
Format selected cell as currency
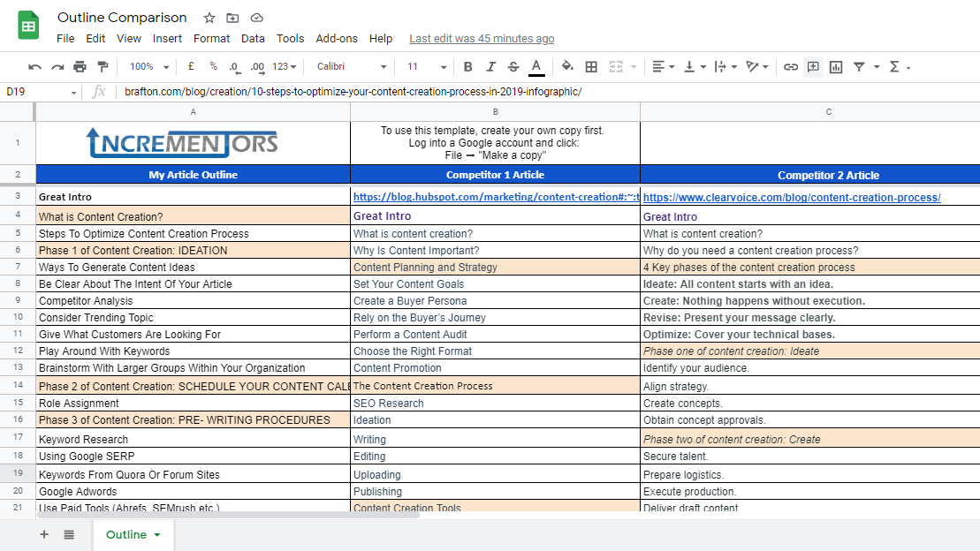pos(190,66)
